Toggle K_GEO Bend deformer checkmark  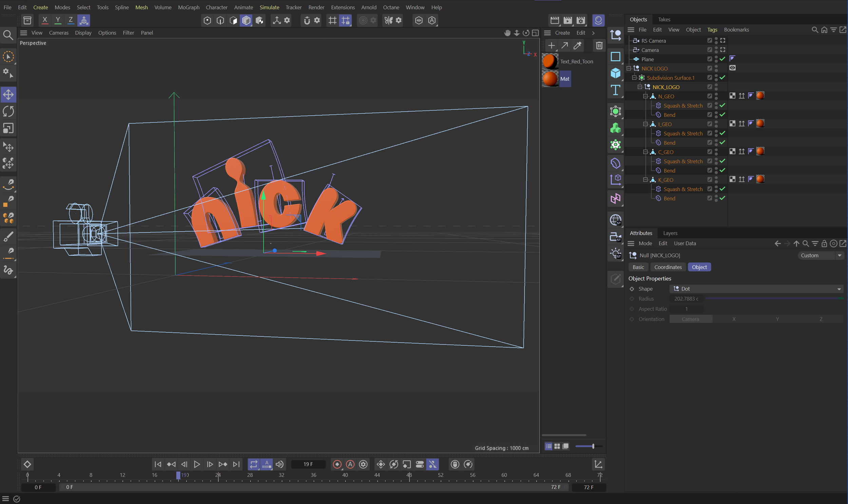point(722,198)
